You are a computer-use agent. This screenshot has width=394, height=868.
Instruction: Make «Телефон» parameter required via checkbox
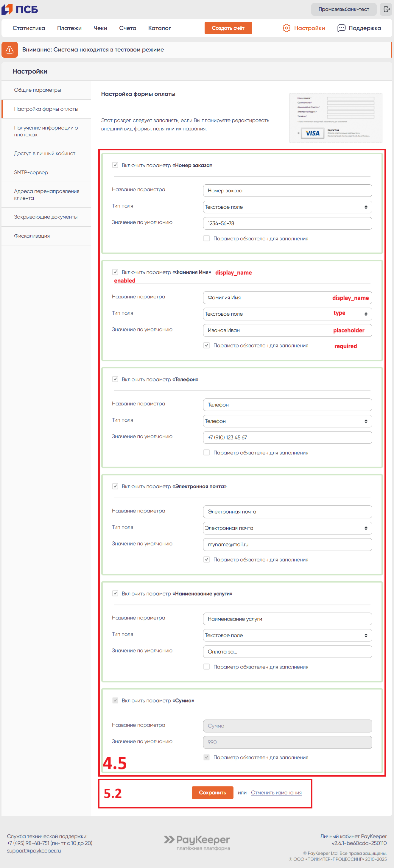207,452
